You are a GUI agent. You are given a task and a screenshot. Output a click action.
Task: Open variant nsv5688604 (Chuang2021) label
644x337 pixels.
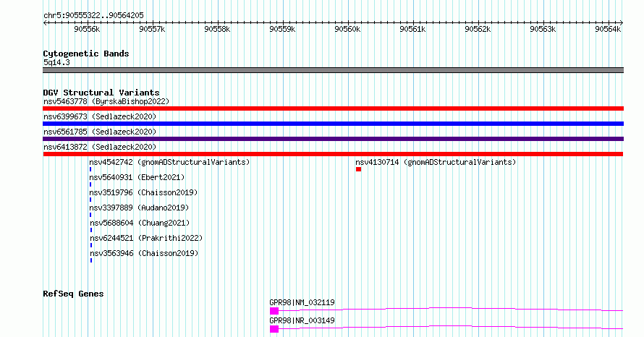tap(140, 223)
